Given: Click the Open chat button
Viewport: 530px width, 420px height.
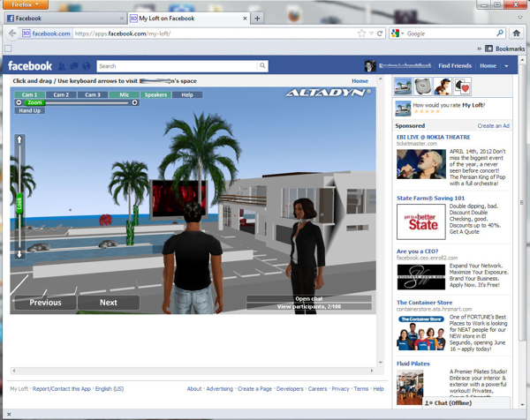Looking at the screenshot, I should point(308,299).
